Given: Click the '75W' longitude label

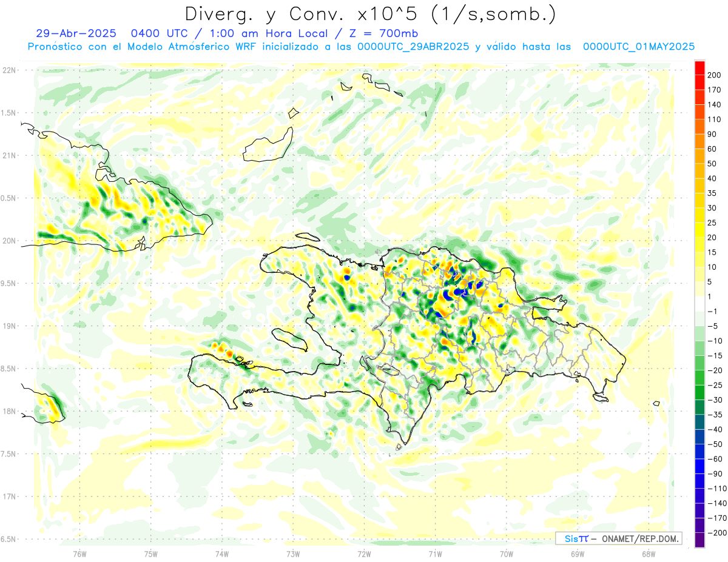Looking at the screenshot, I should tap(151, 554).
